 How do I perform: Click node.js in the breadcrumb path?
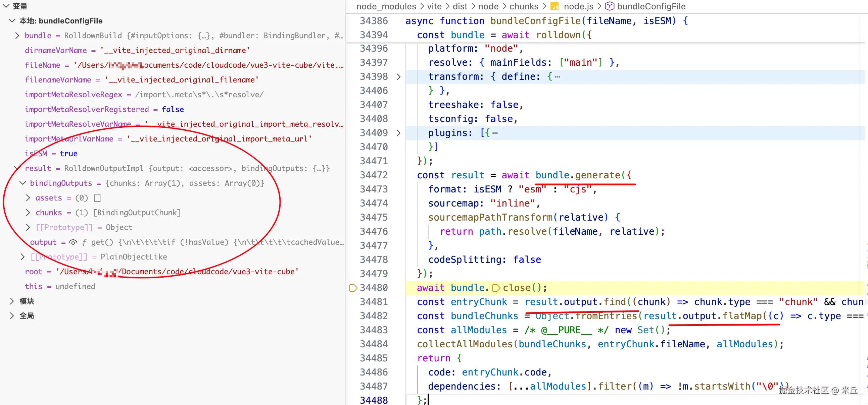click(x=578, y=6)
